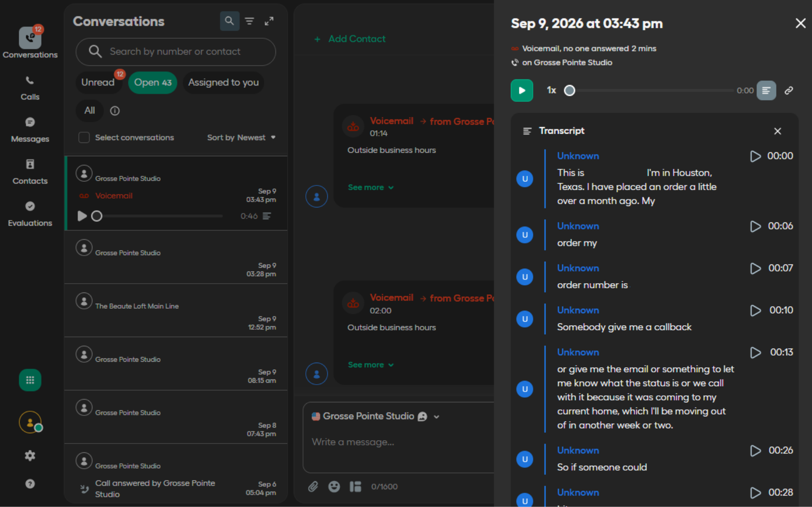812x507 pixels.
Task: Select the All filter tab
Action: 90,111
